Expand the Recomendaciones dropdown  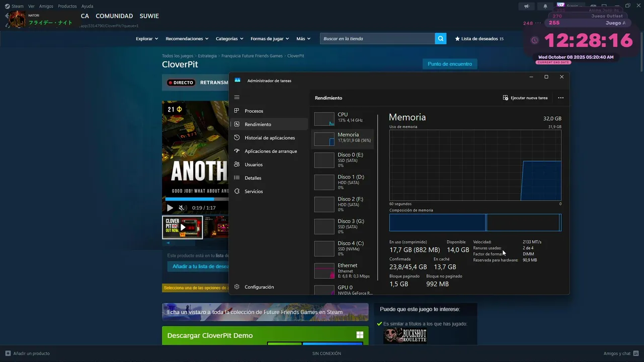pos(187,39)
